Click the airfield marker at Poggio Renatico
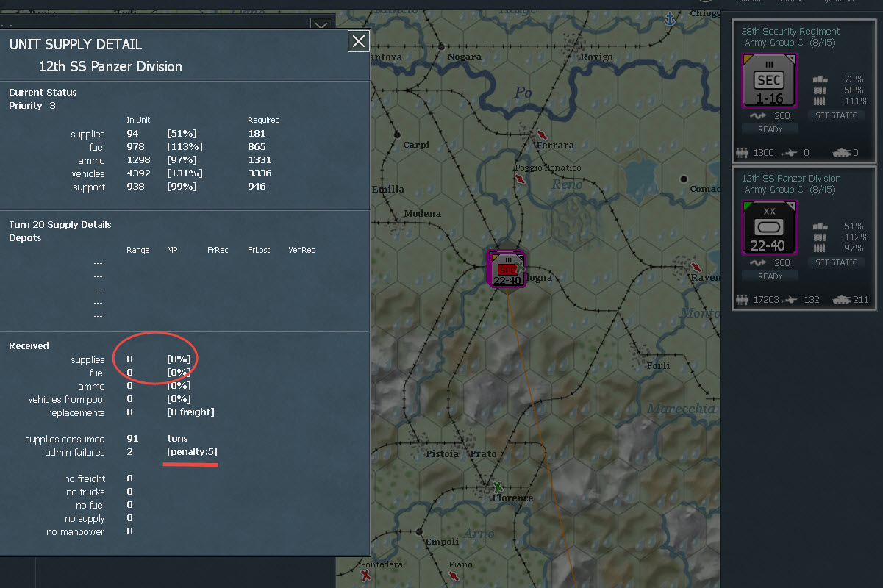Image resolution: width=883 pixels, height=588 pixels. pos(521,179)
